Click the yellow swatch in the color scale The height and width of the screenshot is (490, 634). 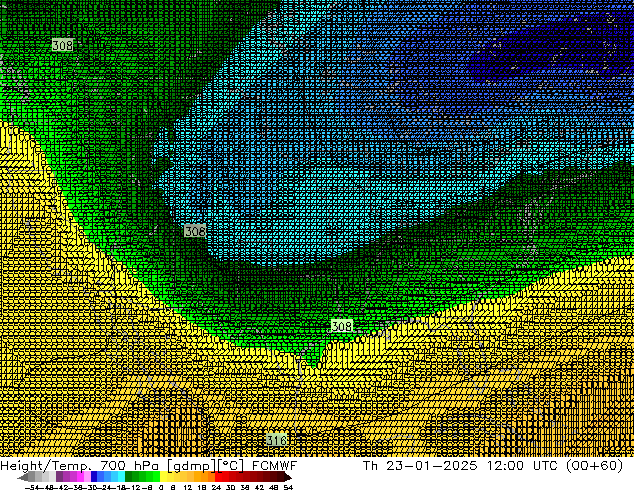[x=163, y=477]
